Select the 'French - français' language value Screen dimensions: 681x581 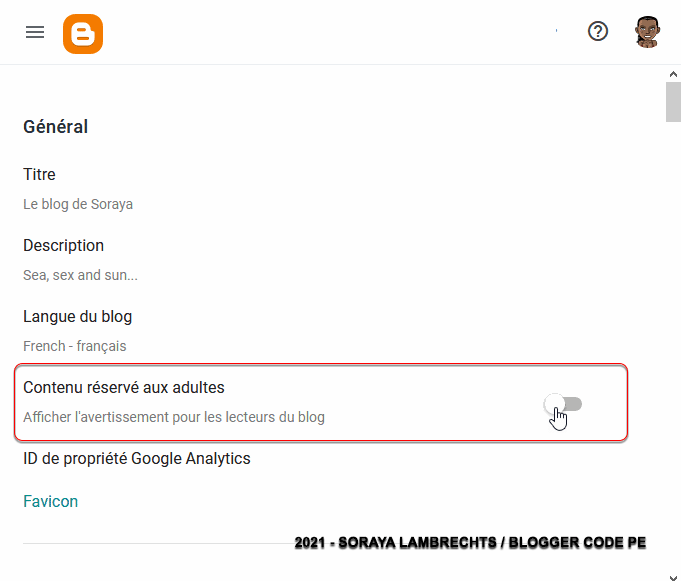point(74,346)
